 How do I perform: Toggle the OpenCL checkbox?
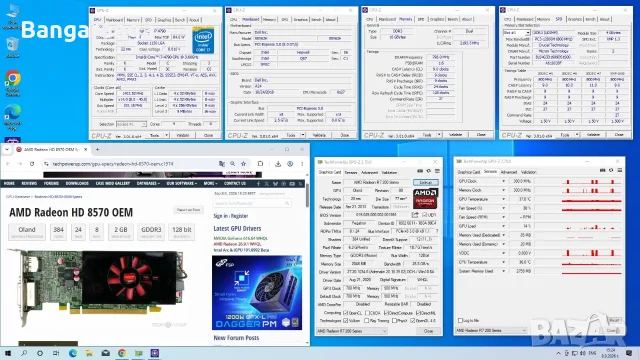pyautogui.click(x=346, y=313)
